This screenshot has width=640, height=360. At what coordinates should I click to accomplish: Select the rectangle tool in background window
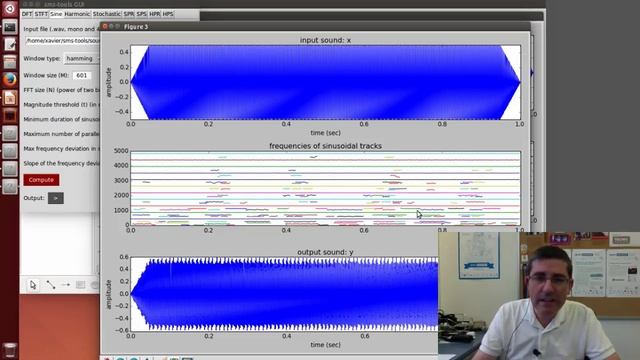(80, 285)
